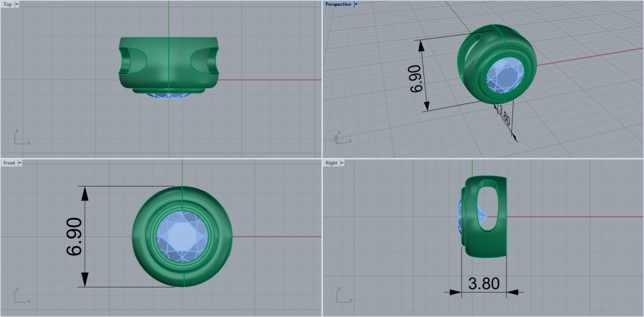Select the 6.90 dimension text in Front view
This screenshot has width=644, height=317.
point(74,236)
